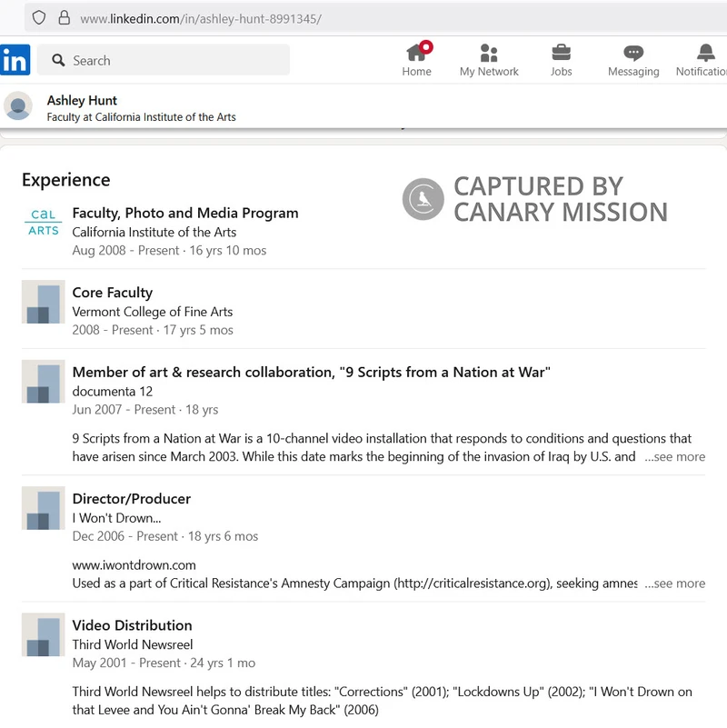Click the Ashley Hunt name in sticky header
This screenshot has height=728, width=727.
point(82,100)
